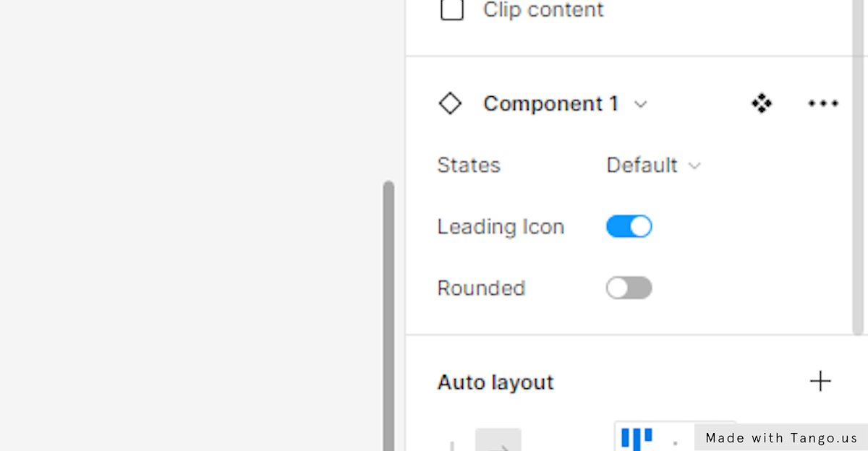
Task: Enable the Rounded toggle switch
Action: 629,288
